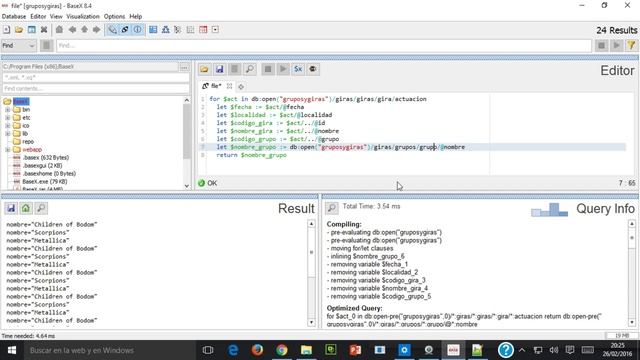Go forward with the right arrow toolbar icon
Image resolution: width=640 pixels, height=360 pixels.
96,30
